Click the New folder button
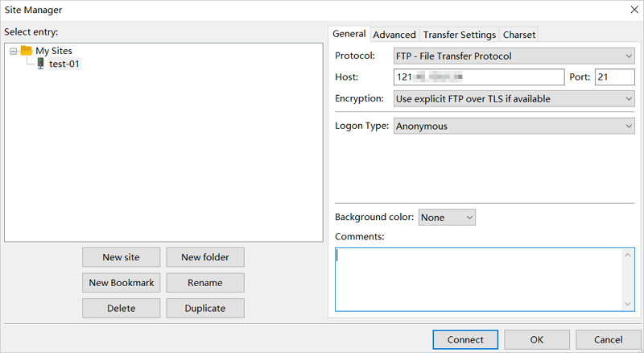644x353 pixels. [205, 257]
